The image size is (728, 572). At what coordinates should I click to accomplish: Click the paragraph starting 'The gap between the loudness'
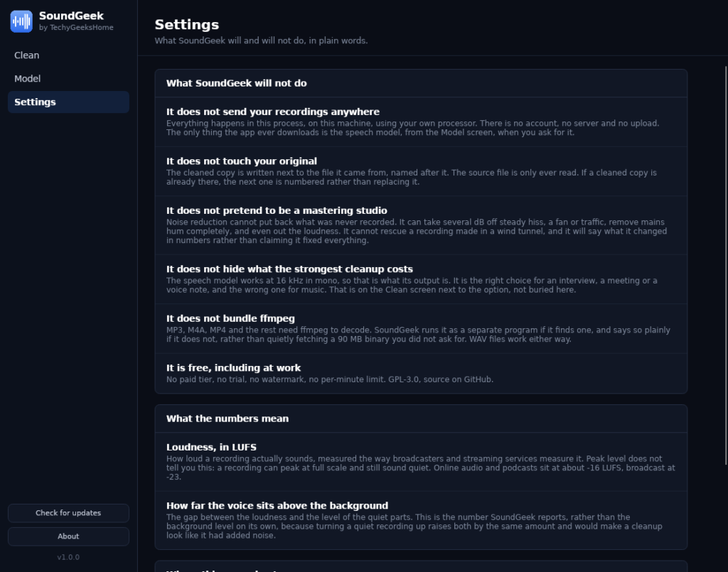[414, 526]
